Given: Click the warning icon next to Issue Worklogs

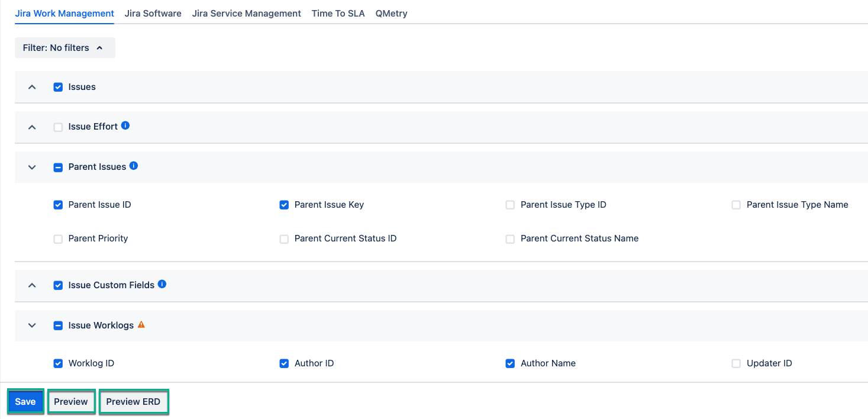Looking at the screenshot, I should coord(141,324).
